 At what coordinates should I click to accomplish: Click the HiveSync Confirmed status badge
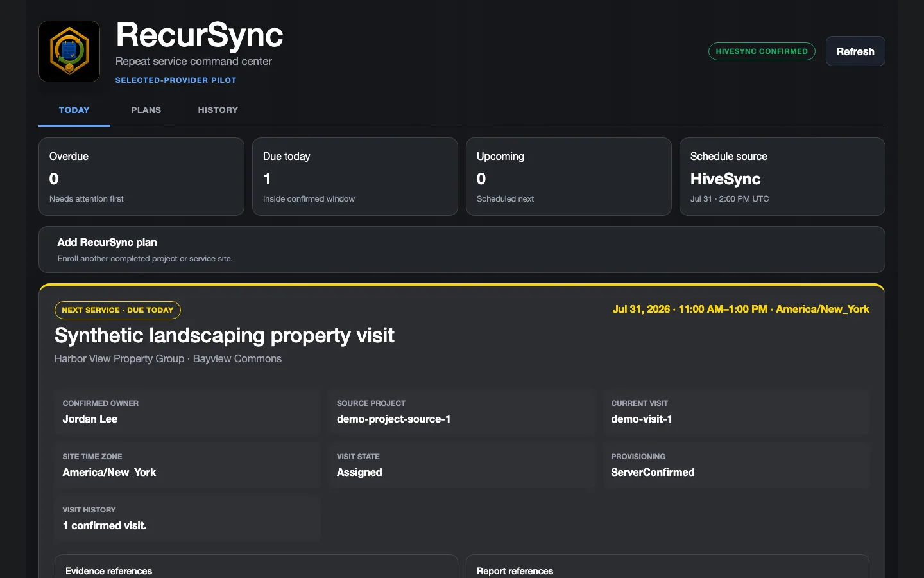(762, 51)
